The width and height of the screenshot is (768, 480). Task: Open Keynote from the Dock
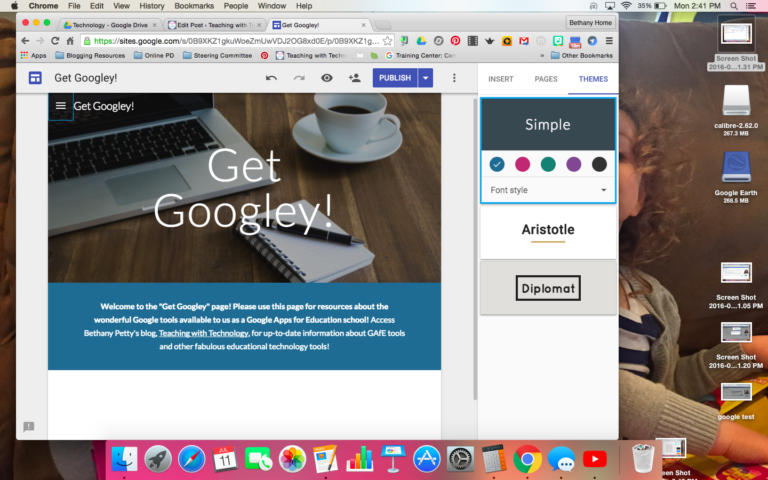[393, 459]
